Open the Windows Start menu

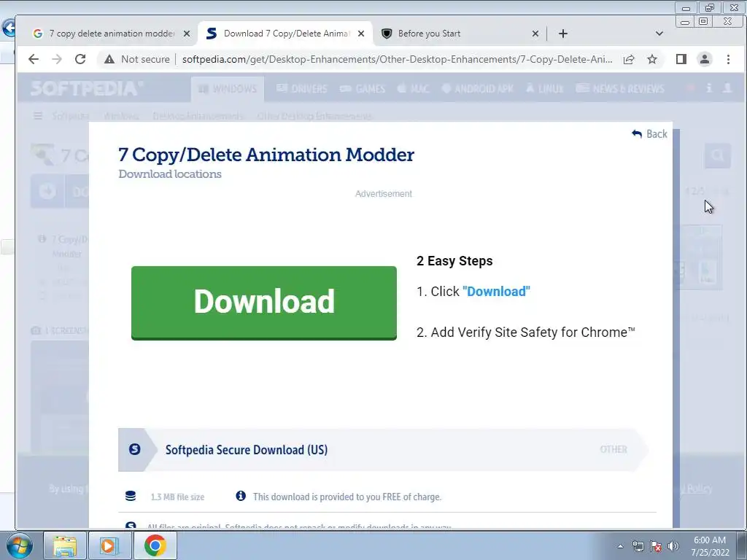[x=19, y=545]
